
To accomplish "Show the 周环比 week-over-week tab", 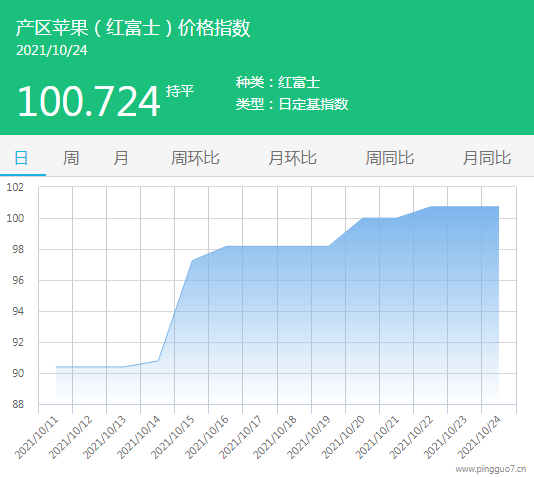I will click(x=195, y=158).
